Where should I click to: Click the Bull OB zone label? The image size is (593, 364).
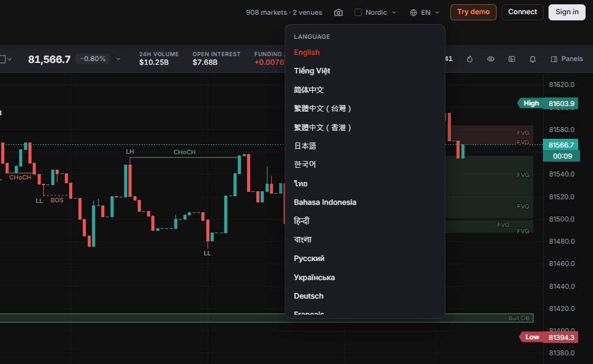click(519, 318)
